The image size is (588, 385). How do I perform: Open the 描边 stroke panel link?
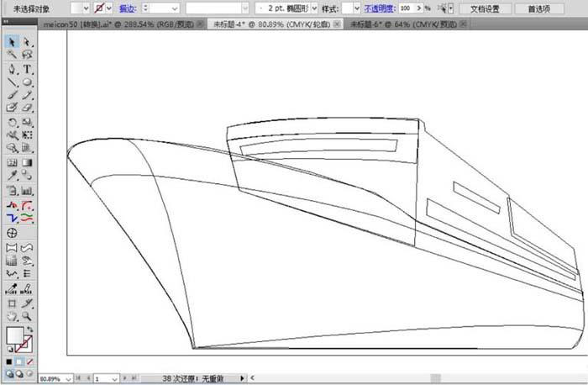[x=128, y=8]
